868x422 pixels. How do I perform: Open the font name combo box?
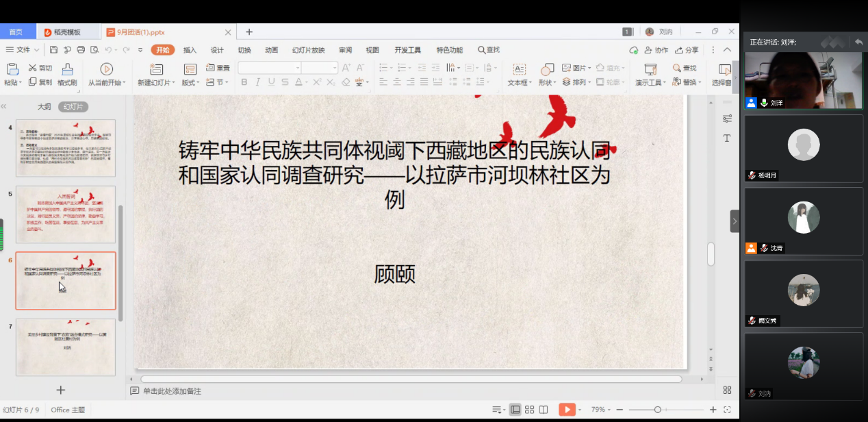tap(270, 68)
